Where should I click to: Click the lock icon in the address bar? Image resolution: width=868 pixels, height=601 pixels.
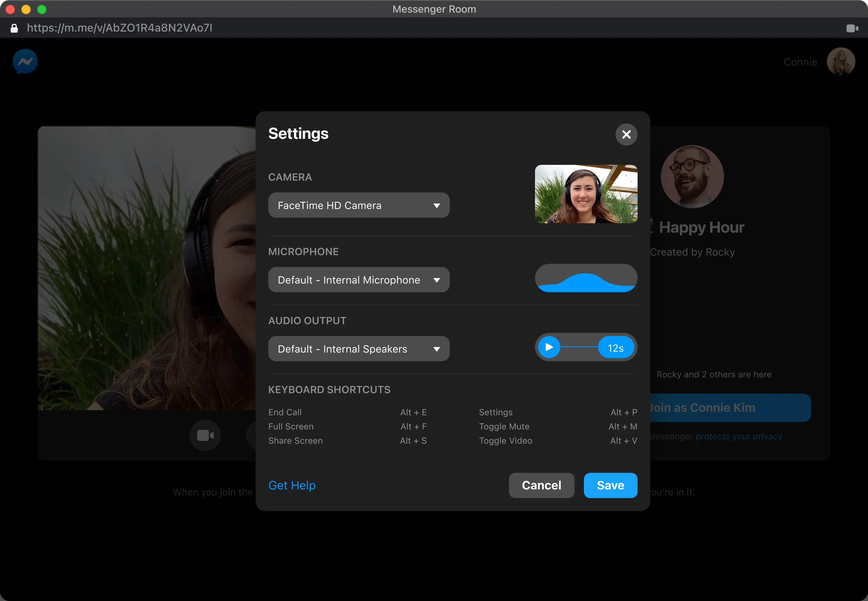pyautogui.click(x=14, y=28)
